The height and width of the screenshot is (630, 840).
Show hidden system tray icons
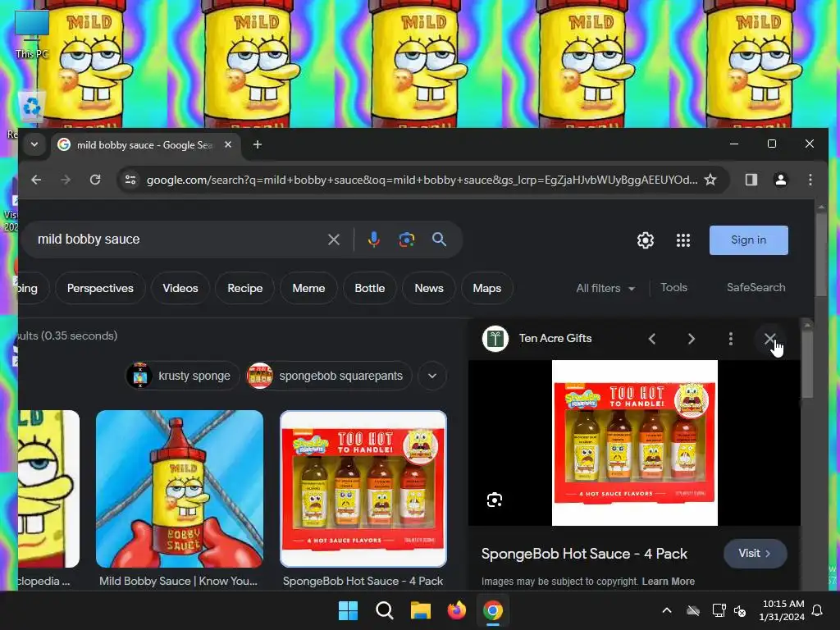667,610
